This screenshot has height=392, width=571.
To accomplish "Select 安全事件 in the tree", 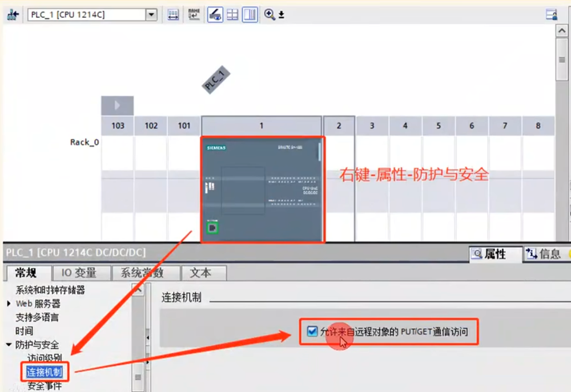I will [45, 386].
